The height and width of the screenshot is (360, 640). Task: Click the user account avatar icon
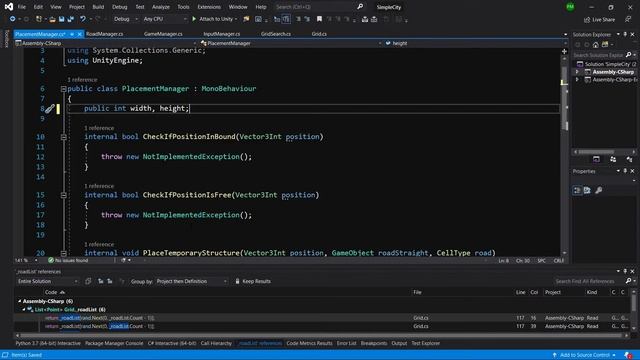click(x=570, y=7)
